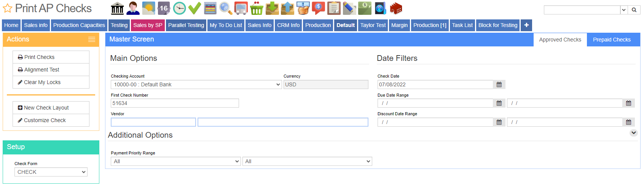Collapse the Additional Options section

point(633,133)
